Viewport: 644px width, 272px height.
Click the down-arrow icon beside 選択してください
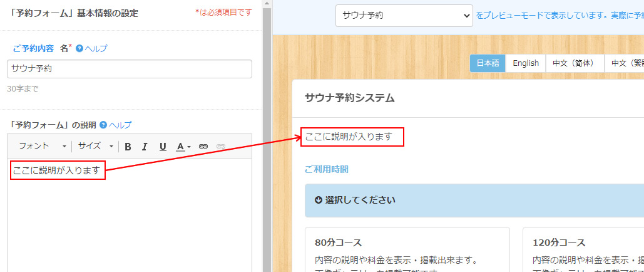point(318,200)
